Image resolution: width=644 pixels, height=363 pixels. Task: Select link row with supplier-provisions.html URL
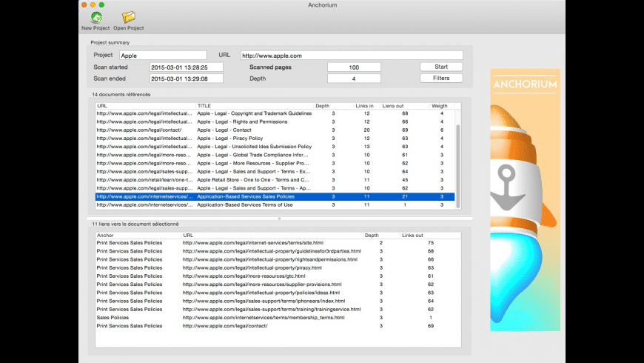pyautogui.click(x=278, y=284)
